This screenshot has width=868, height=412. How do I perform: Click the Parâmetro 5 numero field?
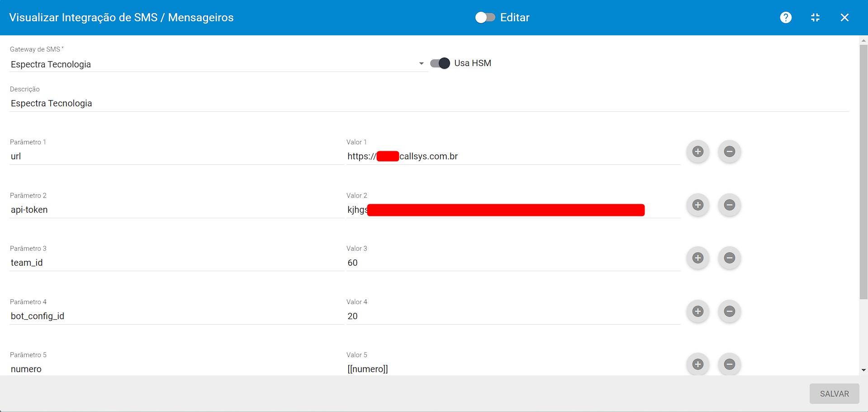coord(177,369)
